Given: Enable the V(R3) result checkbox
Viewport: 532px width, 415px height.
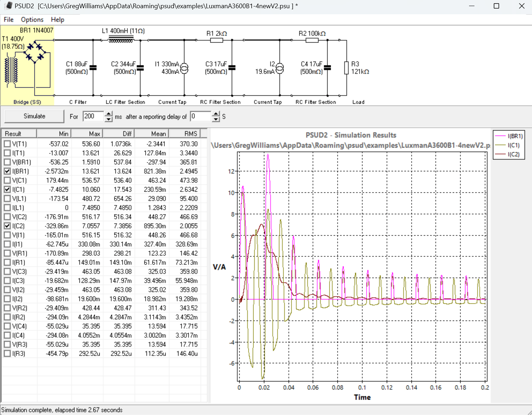Looking at the screenshot, I should tap(7, 344).
